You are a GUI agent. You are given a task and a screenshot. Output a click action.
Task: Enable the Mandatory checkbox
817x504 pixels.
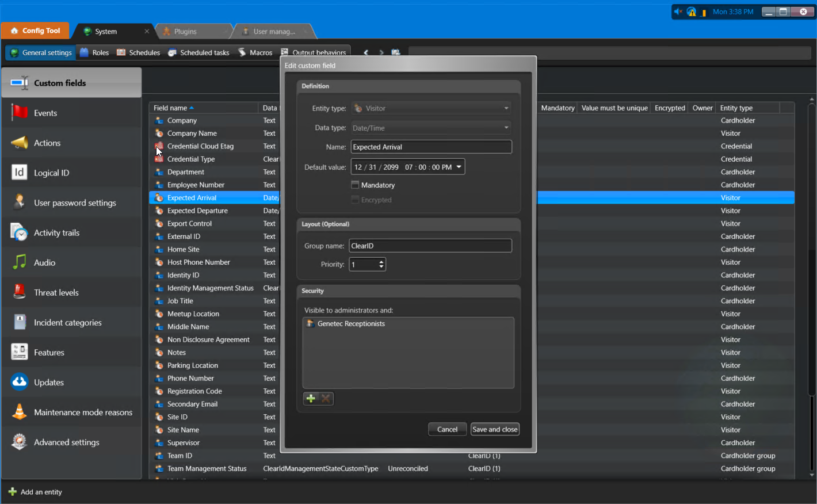click(354, 185)
